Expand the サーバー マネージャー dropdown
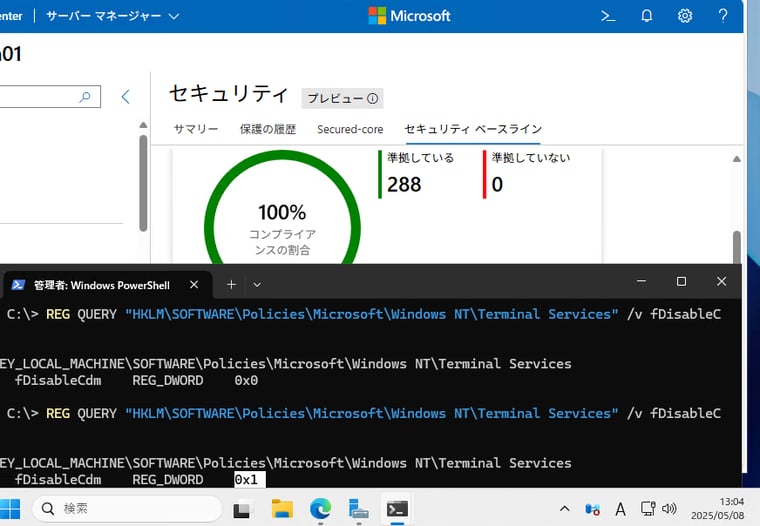Viewport: 760px width, 526px height. [x=112, y=16]
